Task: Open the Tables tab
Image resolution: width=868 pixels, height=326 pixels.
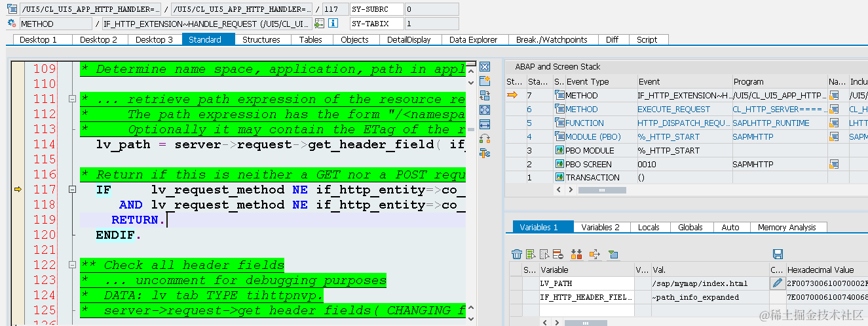Action: 311,39
